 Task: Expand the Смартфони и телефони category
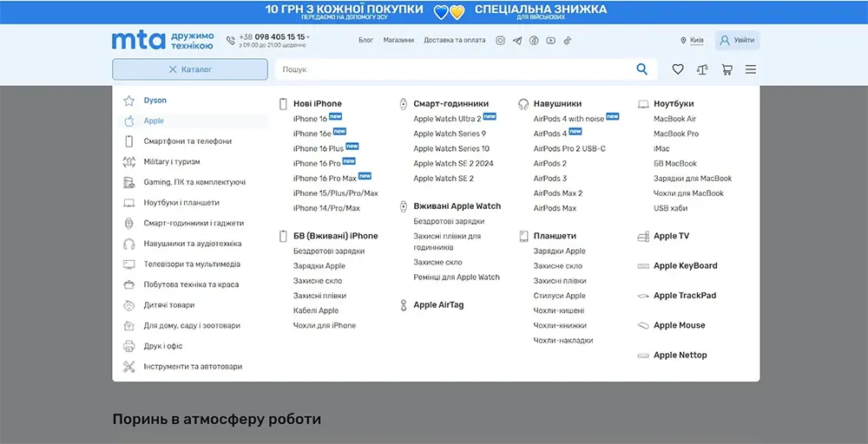[x=187, y=141]
